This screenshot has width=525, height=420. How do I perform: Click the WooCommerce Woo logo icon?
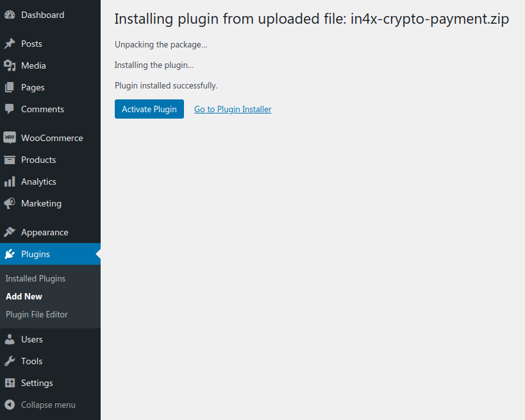(10, 138)
